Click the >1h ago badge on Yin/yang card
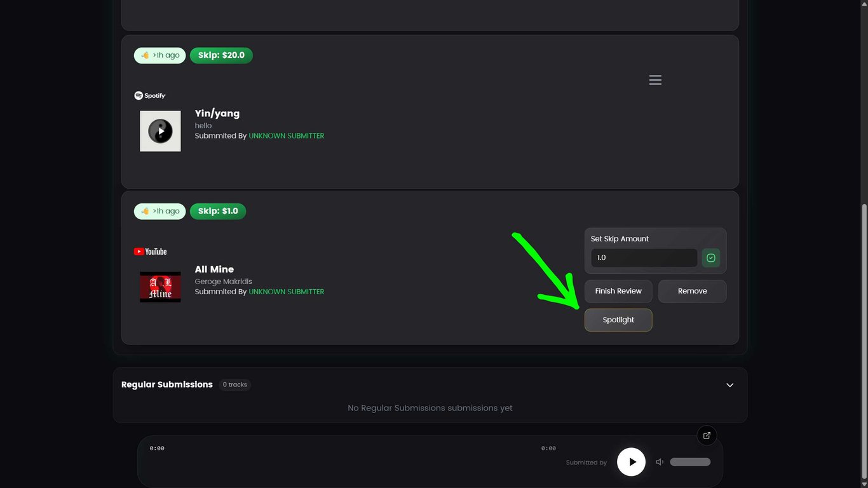The height and width of the screenshot is (488, 868). pos(159,55)
